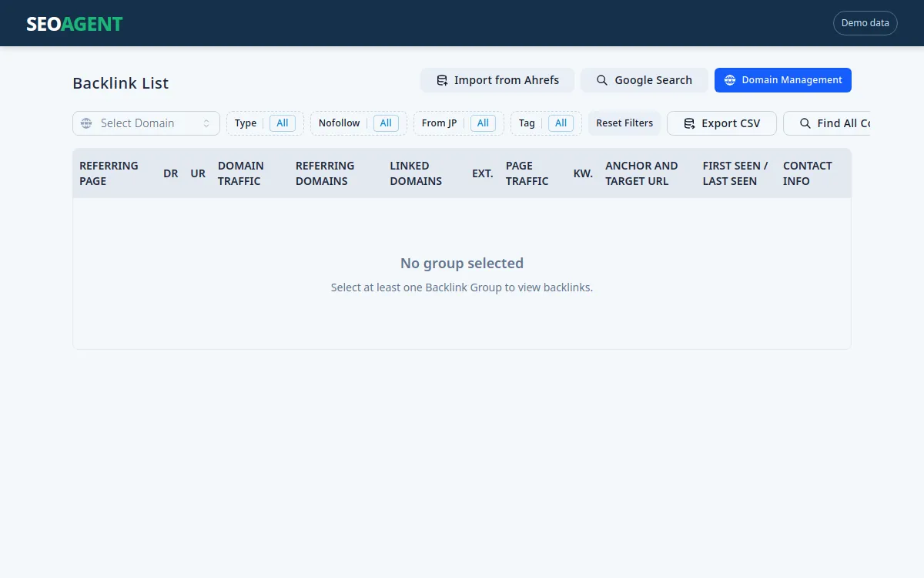This screenshot has height=578, width=924.
Task: Open the Type filter All selector
Action: (283, 123)
